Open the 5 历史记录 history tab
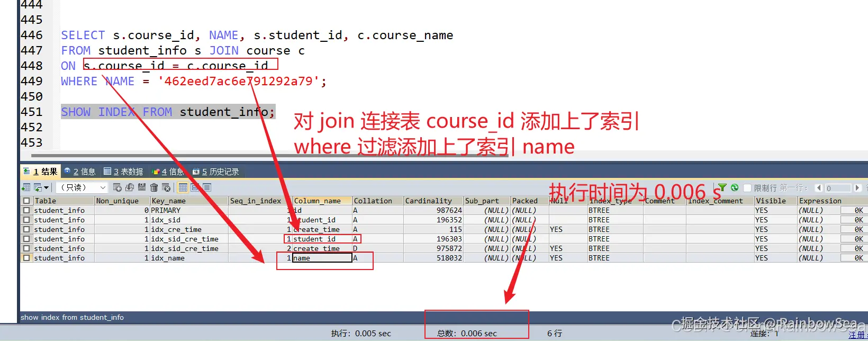The height and width of the screenshot is (341, 868). coord(215,172)
